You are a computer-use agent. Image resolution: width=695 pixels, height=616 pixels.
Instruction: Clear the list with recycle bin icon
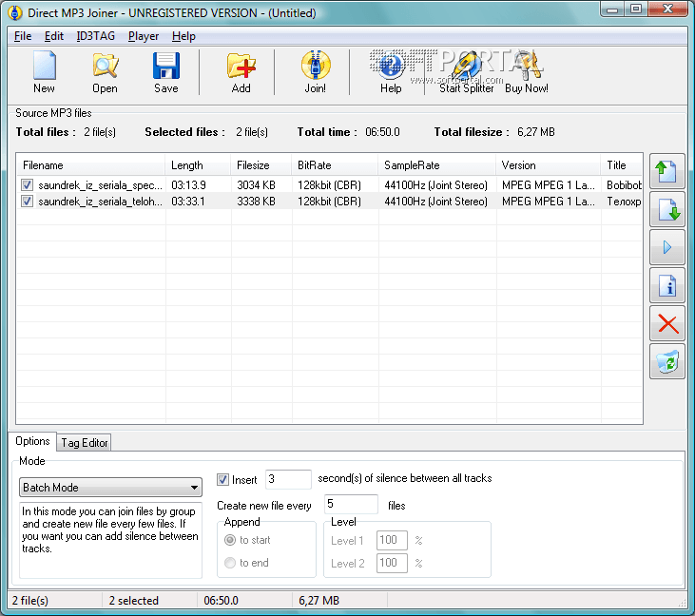click(x=667, y=361)
